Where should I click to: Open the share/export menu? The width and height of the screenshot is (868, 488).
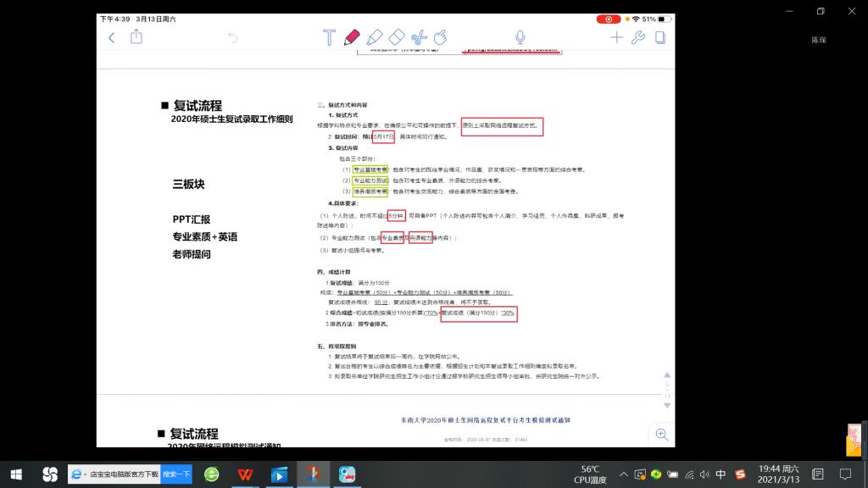click(x=136, y=37)
